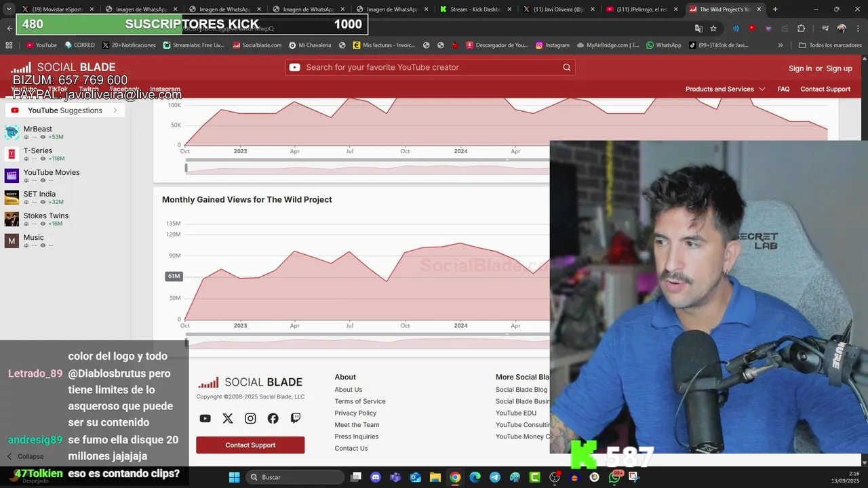
Task: Click the Sign in link
Action: click(x=800, y=68)
